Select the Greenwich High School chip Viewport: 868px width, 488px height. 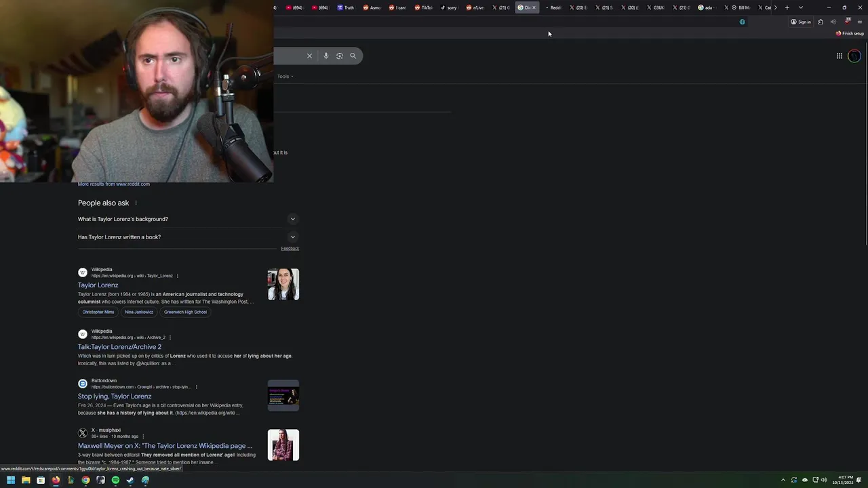coord(185,312)
